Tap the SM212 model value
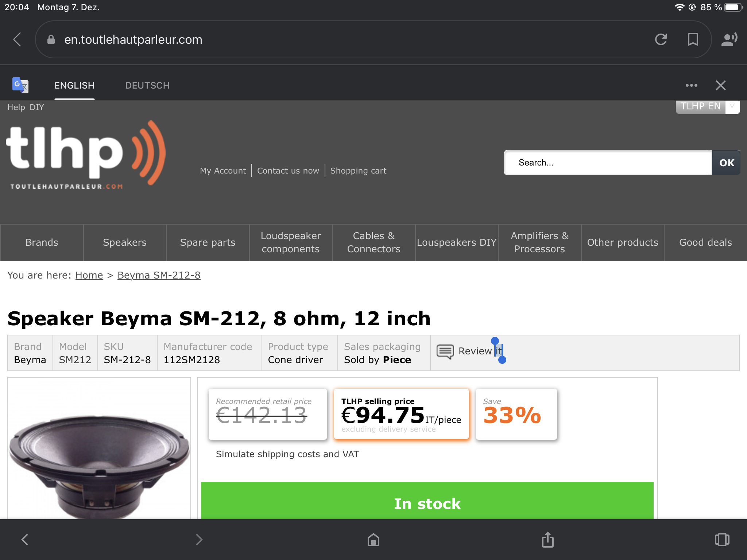The height and width of the screenshot is (560, 747). pyautogui.click(x=75, y=360)
